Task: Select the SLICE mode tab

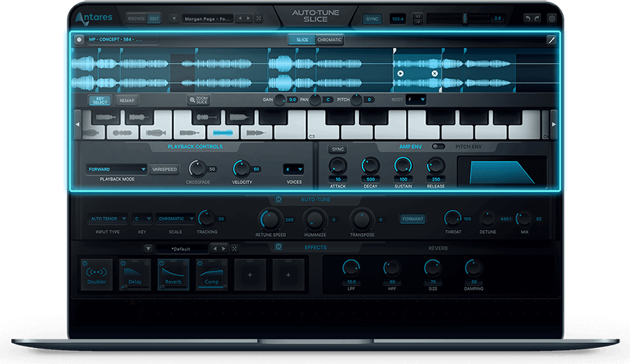Action: tap(302, 40)
